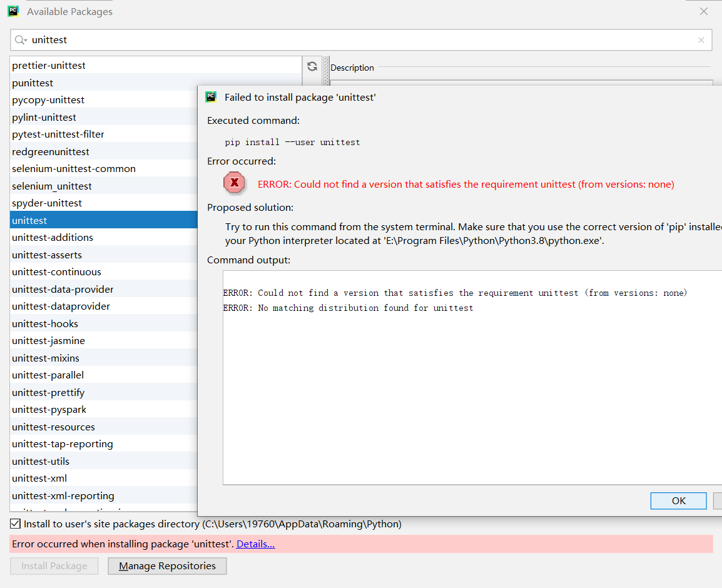The height and width of the screenshot is (588, 722).
Task: Close the Available Packages window
Action: 704,11
